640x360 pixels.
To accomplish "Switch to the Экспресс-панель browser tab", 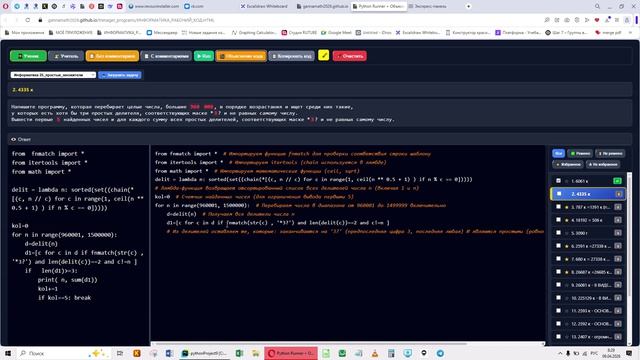I will [x=433, y=6].
